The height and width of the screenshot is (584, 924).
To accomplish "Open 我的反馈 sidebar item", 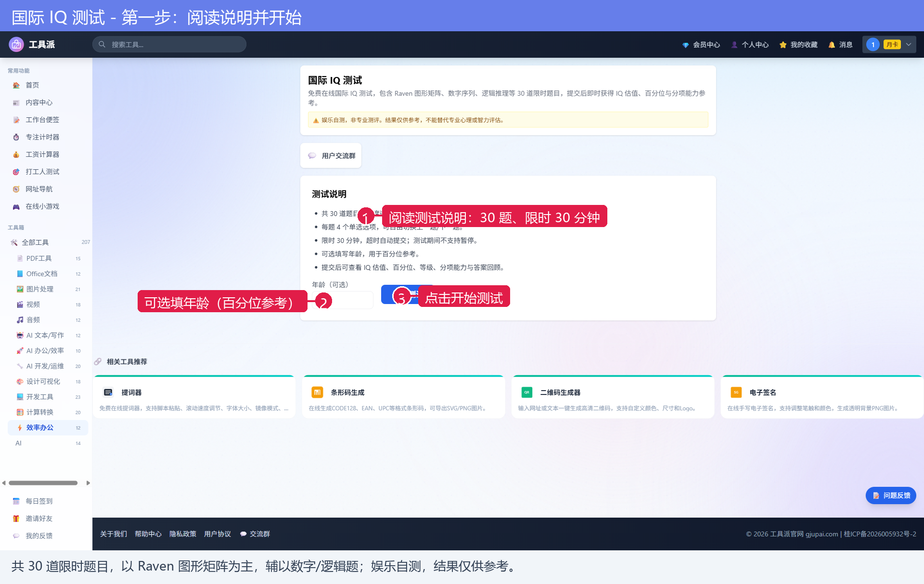I will pos(46,536).
